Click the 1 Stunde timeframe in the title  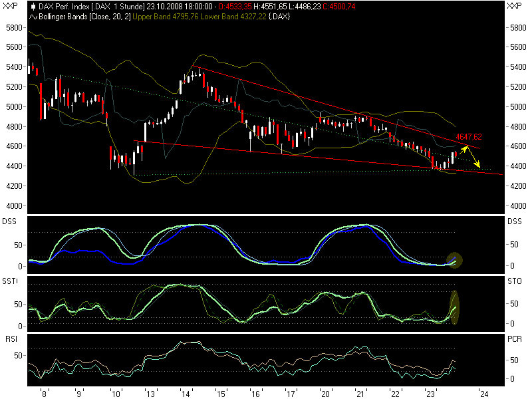(x=130, y=7)
